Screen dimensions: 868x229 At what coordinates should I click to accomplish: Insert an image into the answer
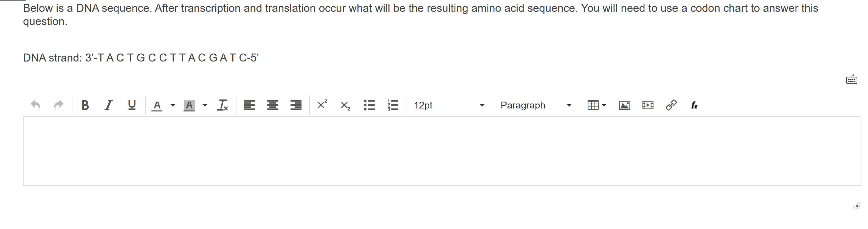click(624, 105)
